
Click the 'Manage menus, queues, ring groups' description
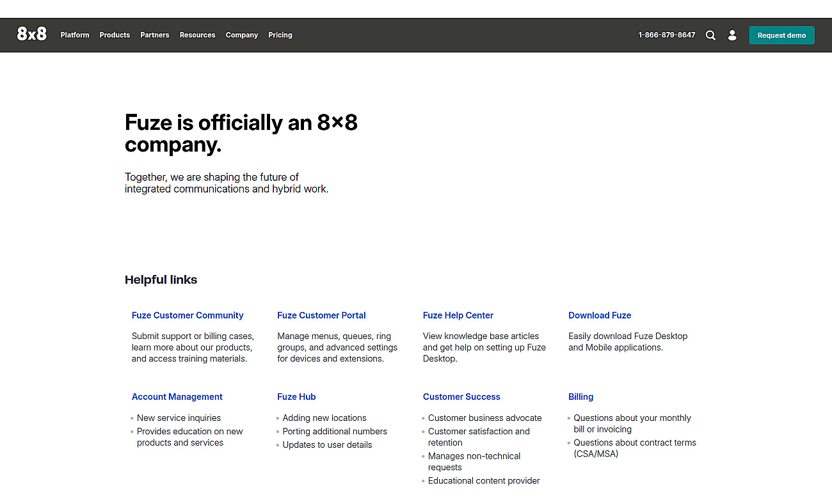point(337,347)
